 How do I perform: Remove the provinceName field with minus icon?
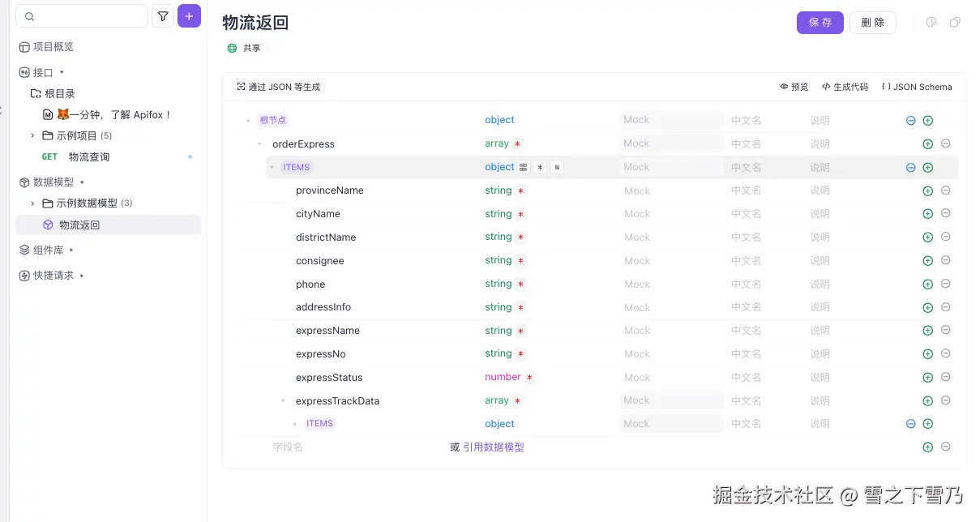946,190
